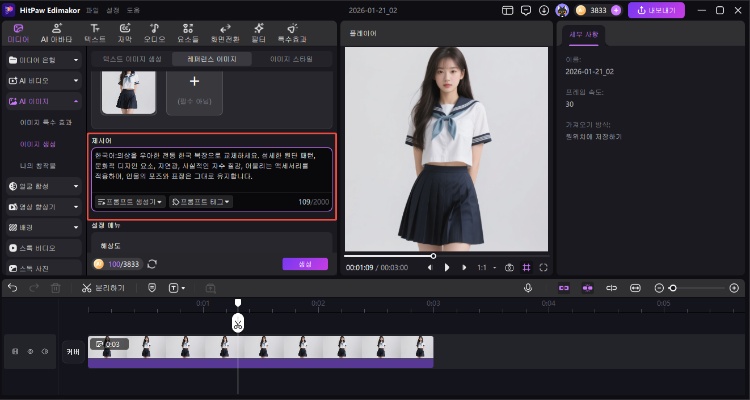
Task: Open the 1:1 aspect ratio dropdown
Action: (x=486, y=267)
